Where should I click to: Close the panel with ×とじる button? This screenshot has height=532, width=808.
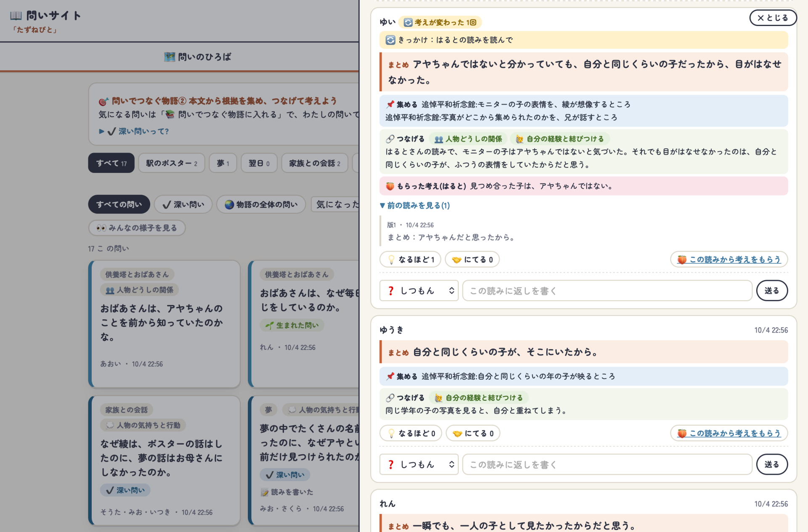[x=773, y=18]
